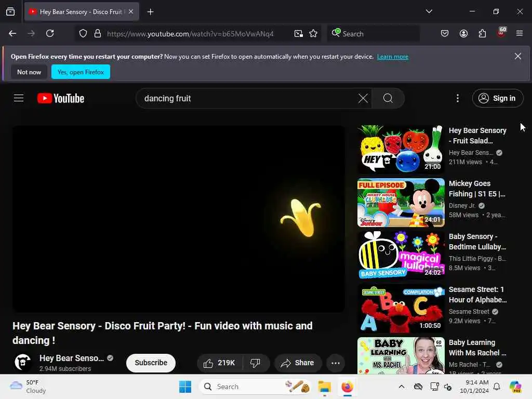The height and width of the screenshot is (399, 532).
Task: Focus the Firefox Search box
Action: [x=373, y=34]
